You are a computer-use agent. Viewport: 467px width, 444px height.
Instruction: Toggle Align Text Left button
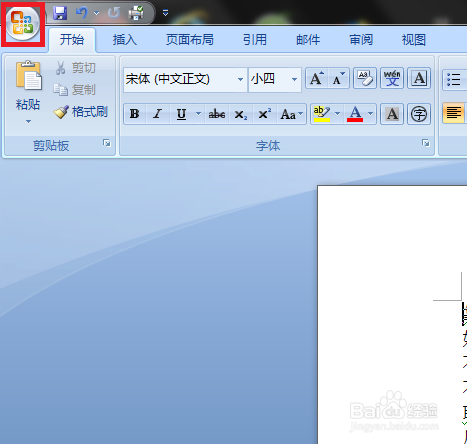[454, 113]
